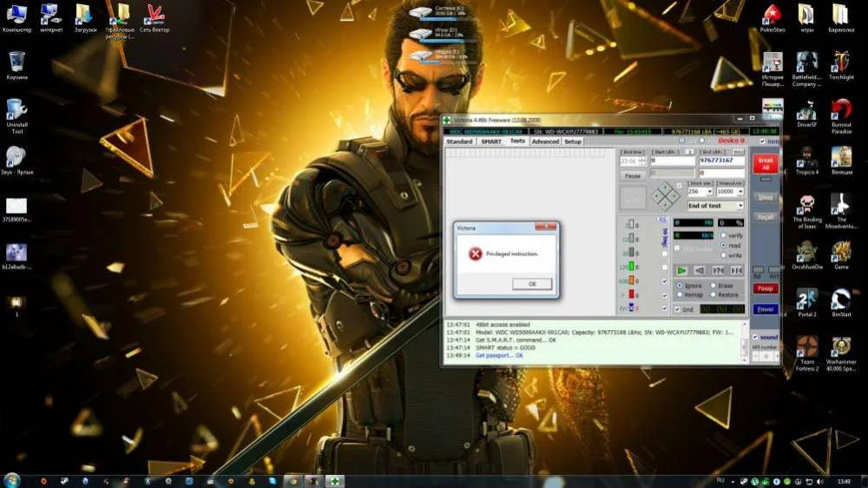Open the Torchlight desktop icon
This screenshot has height=488, width=868.
(x=841, y=65)
